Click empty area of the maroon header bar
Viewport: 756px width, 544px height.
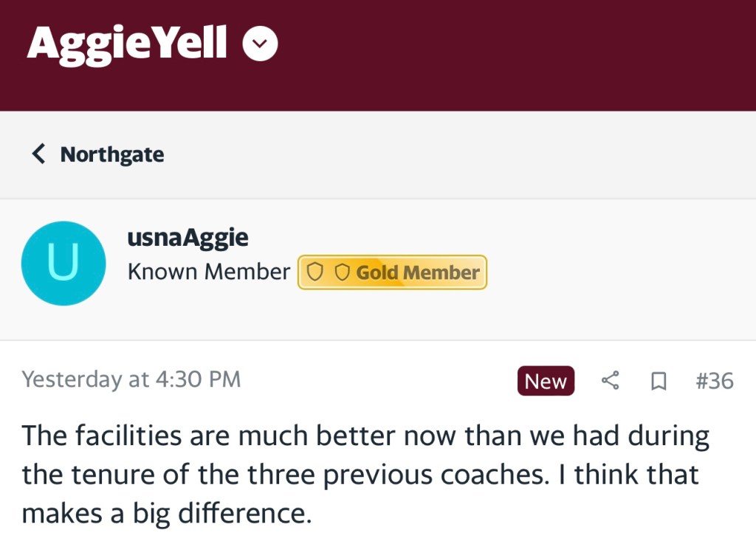[517, 55]
